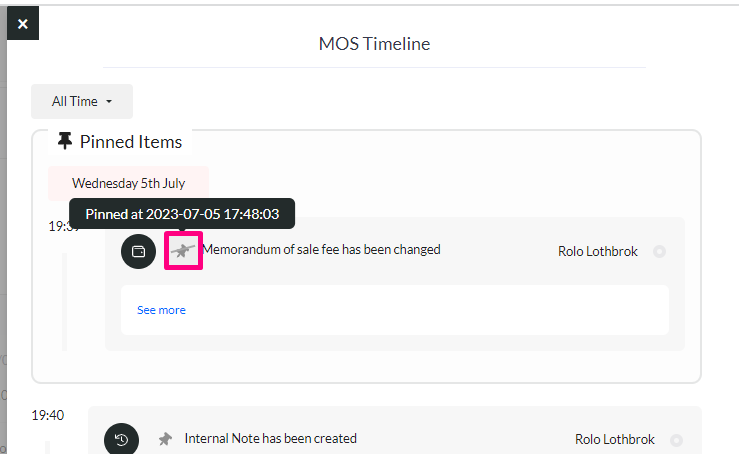
Task: Open the All Time filter dropdown
Action: [82, 101]
